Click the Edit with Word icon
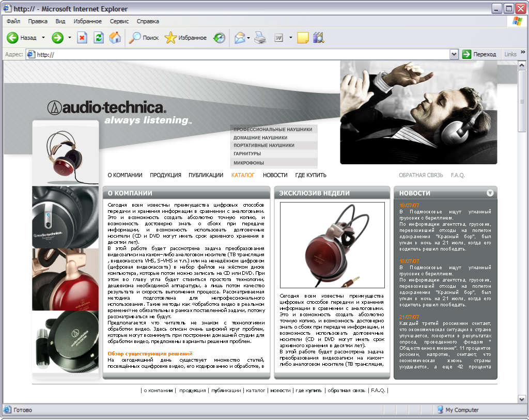This screenshot has width=529, height=420. point(278,37)
